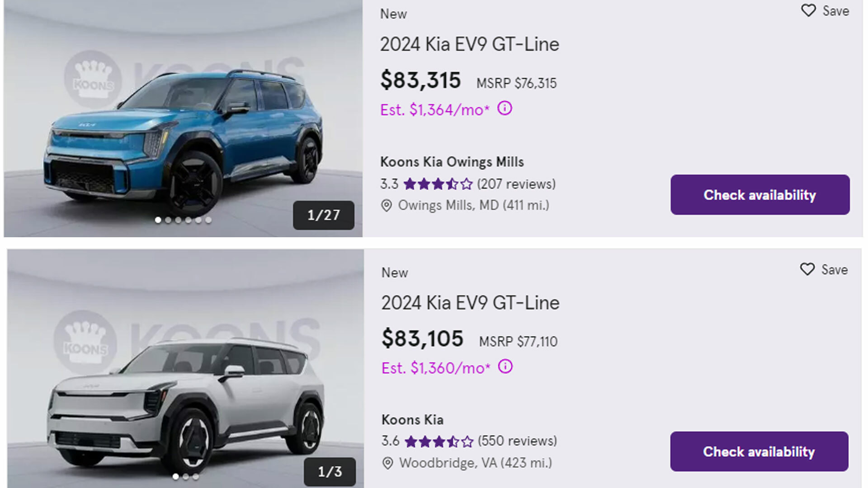Jump to last photo dot on blue EV9
Image resolution: width=868 pixels, height=488 pixels.
pos(208,220)
